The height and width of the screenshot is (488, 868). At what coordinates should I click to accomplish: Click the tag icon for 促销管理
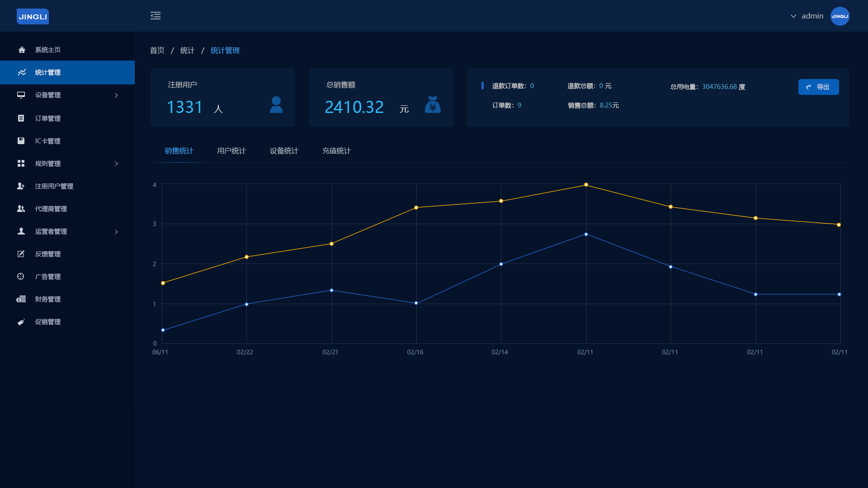click(x=21, y=322)
